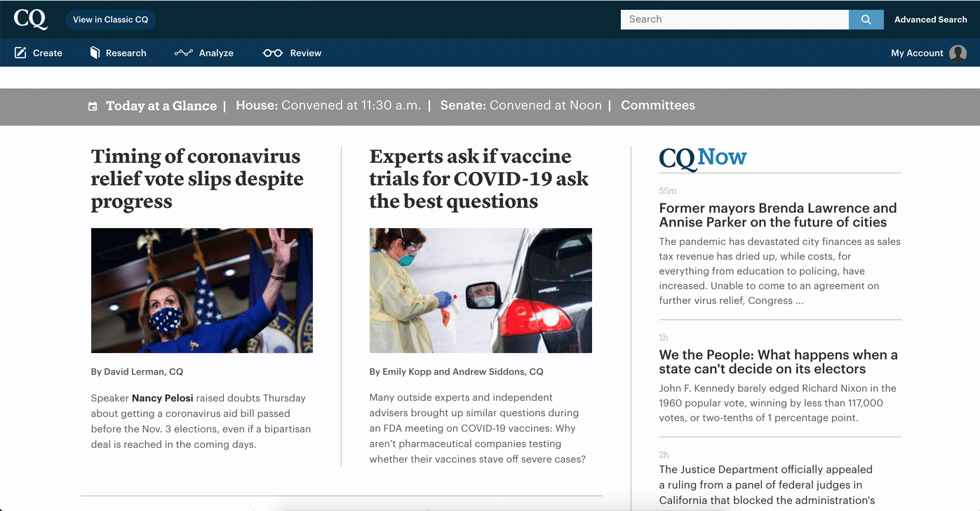The width and height of the screenshot is (980, 511).
Task: Click the '55m' timestamp
Action: (668, 191)
